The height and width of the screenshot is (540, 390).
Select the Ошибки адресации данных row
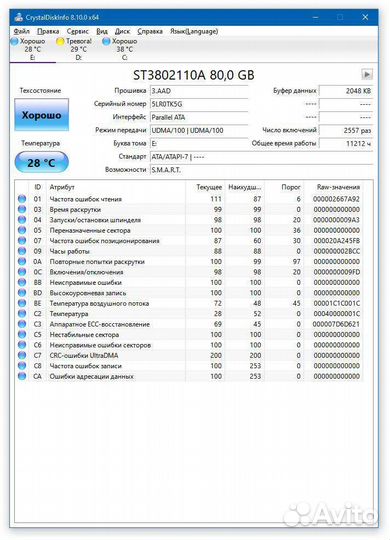pos(189,376)
